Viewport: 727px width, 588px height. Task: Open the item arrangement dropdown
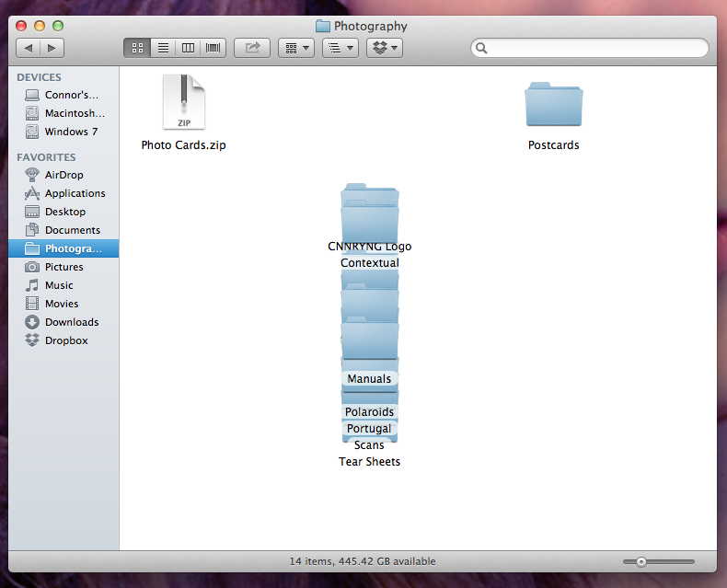(x=296, y=48)
